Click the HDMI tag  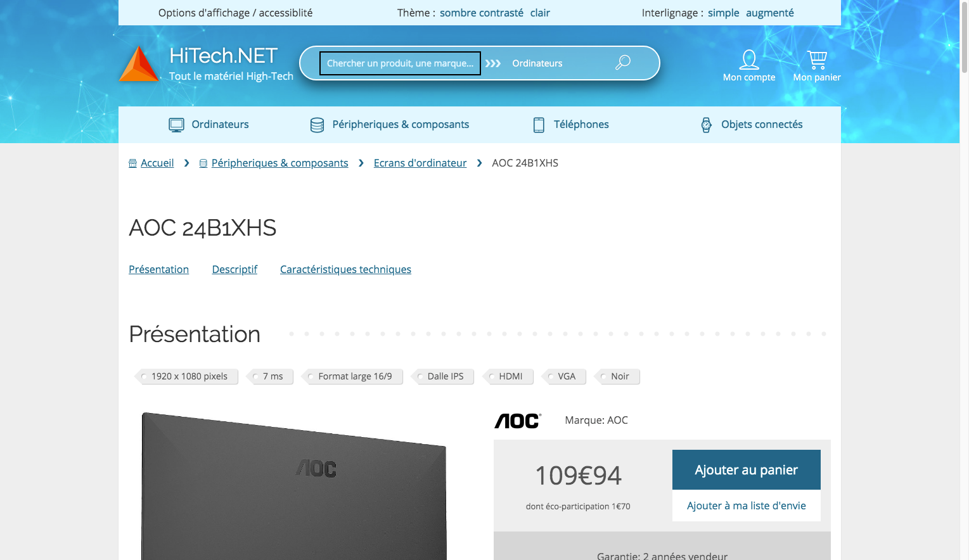click(509, 376)
